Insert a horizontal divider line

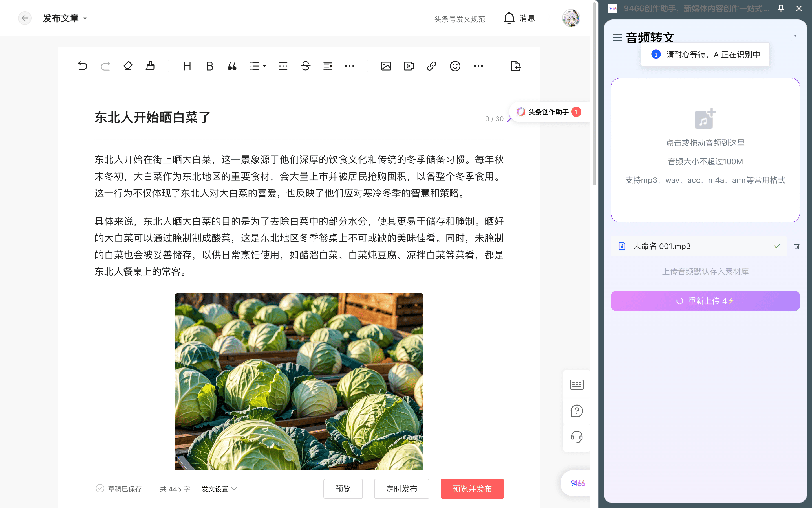point(283,66)
